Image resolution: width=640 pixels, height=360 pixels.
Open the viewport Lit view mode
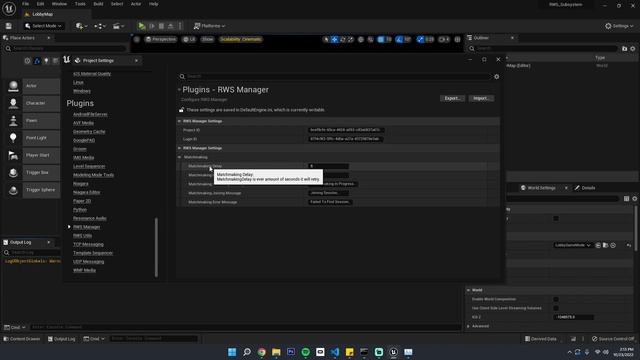189,39
